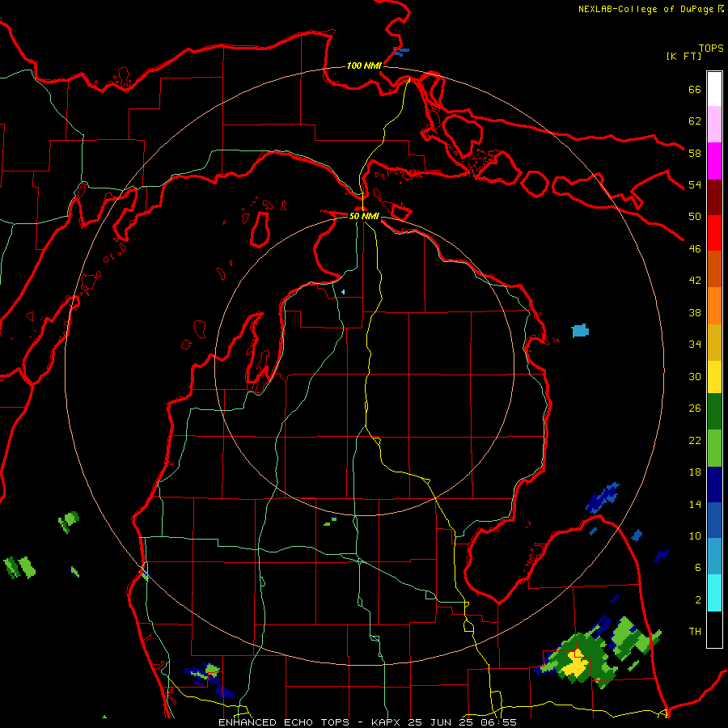The height and width of the screenshot is (728, 728).
Task: Click the light blue echo east of Michigan over Lake Huron
Action: click(580, 331)
